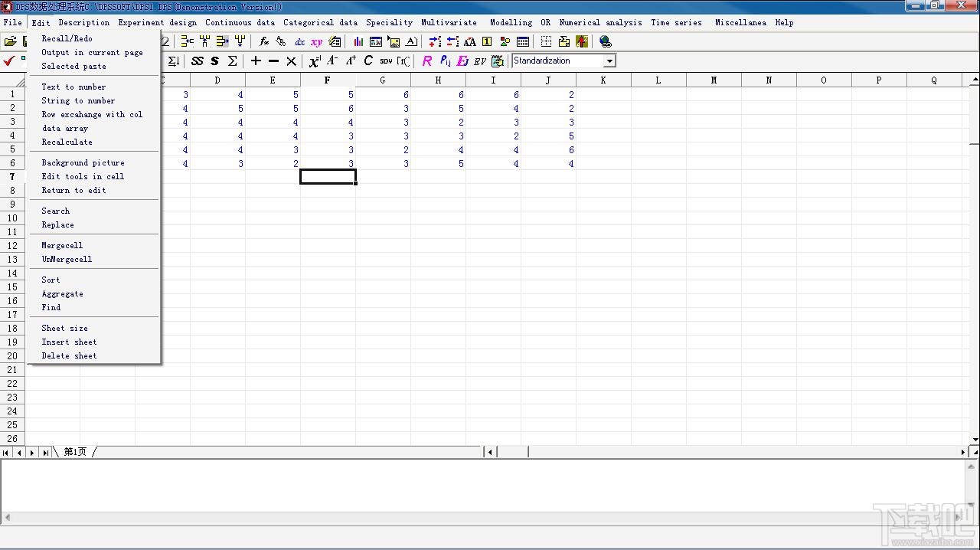Click the globe web icon
The height and width of the screenshot is (550, 980).
point(606,41)
